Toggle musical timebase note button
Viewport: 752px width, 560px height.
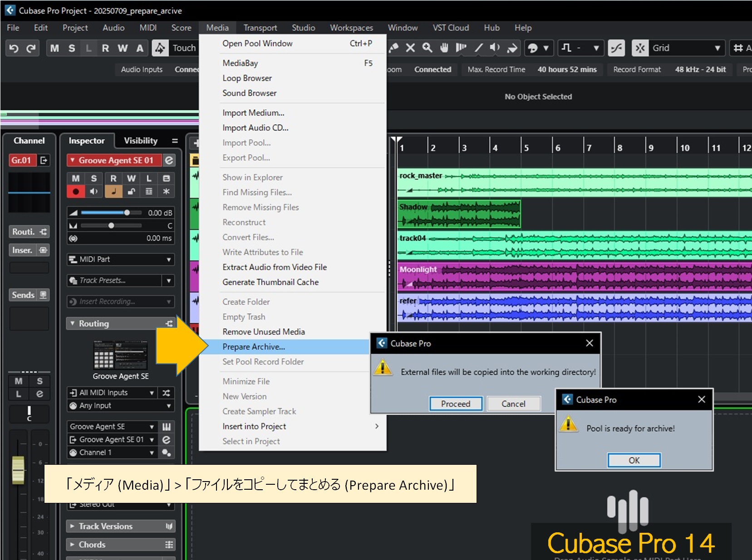tap(113, 191)
